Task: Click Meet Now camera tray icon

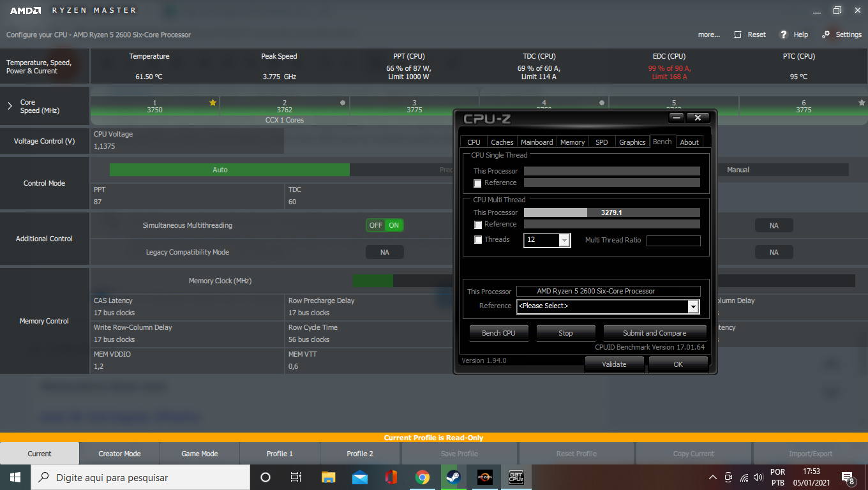Action: [729, 477]
